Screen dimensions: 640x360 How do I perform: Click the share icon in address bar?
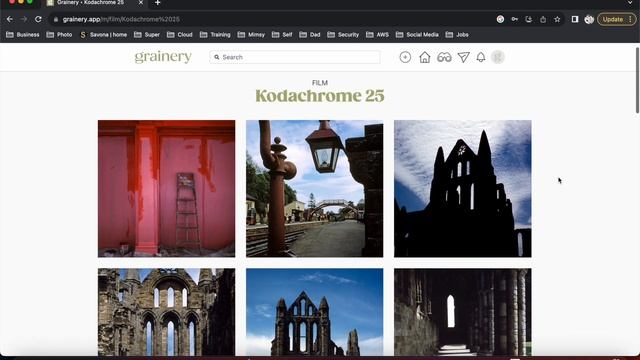[543, 19]
